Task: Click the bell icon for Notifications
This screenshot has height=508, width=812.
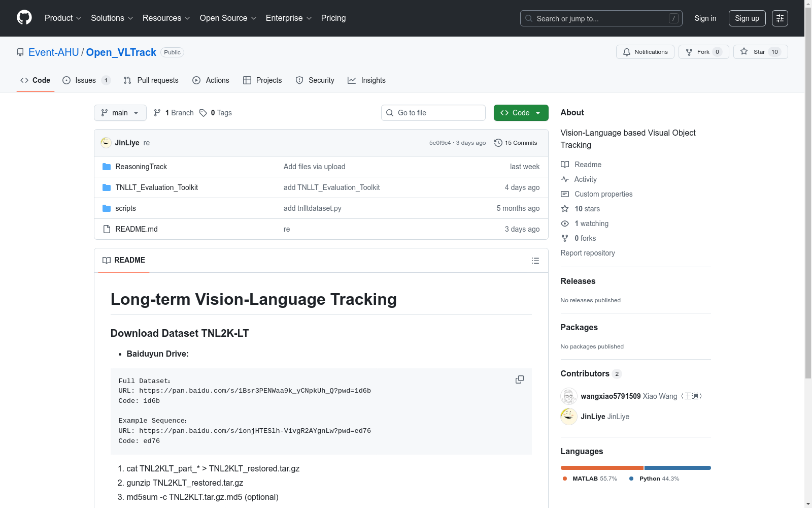Action: pyautogui.click(x=627, y=52)
